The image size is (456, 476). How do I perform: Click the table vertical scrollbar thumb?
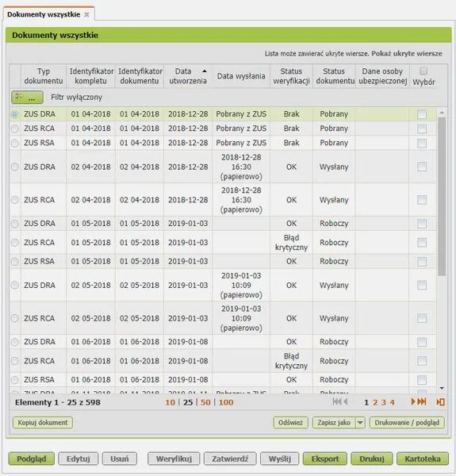442,197
